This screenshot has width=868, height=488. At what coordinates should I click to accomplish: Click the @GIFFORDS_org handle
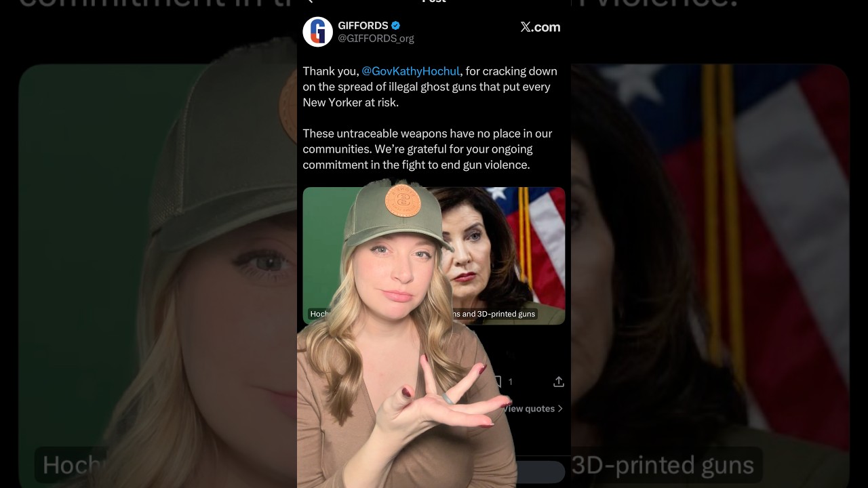click(x=376, y=39)
